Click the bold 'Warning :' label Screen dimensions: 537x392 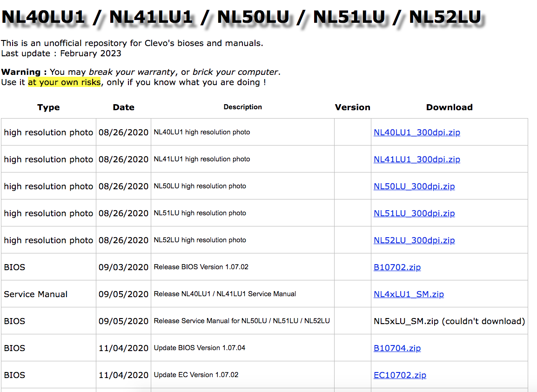(24, 72)
